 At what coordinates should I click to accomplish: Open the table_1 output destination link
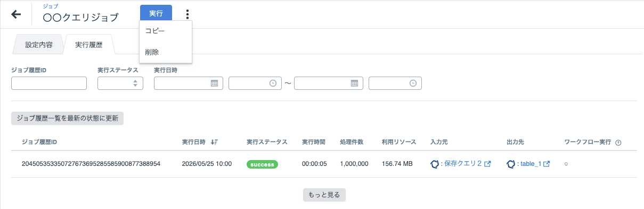click(x=531, y=164)
